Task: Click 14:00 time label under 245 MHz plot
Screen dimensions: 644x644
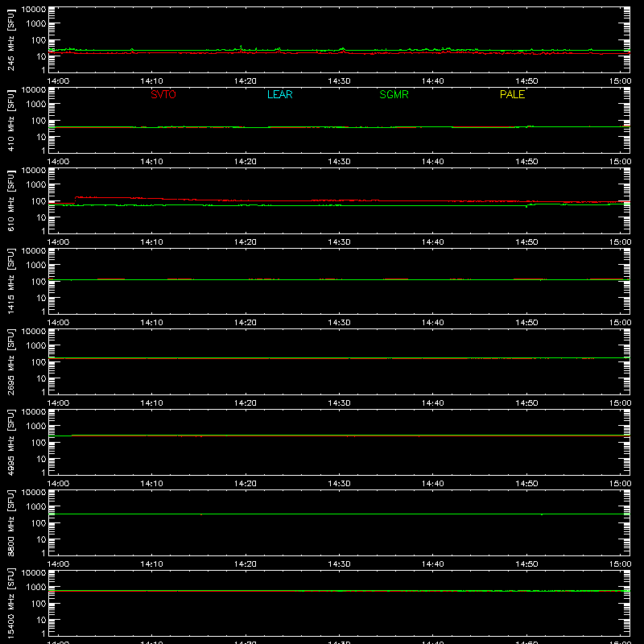Action: (58, 81)
